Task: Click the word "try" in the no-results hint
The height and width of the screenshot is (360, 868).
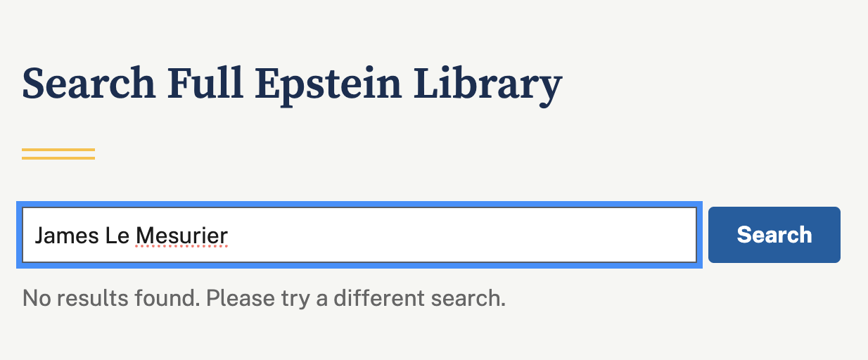Action: 294,298
